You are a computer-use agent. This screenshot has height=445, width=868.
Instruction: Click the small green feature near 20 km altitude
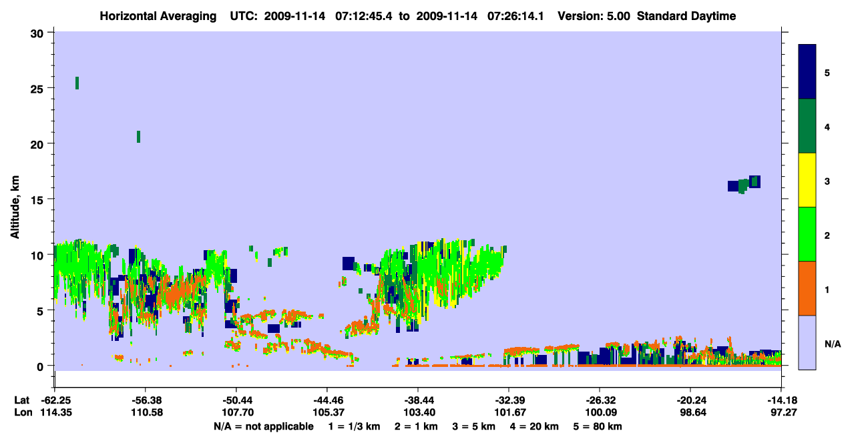click(x=138, y=136)
